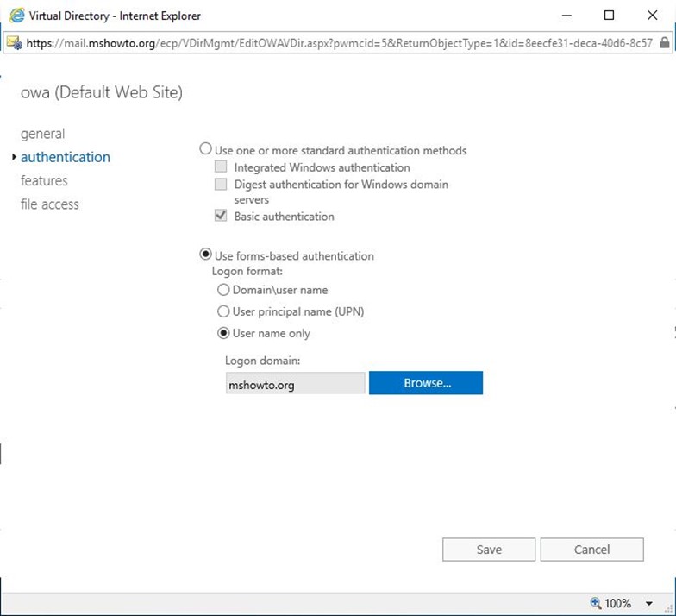Viewport: 676px width, 616px height.
Task: Open the features section
Action: tap(44, 180)
